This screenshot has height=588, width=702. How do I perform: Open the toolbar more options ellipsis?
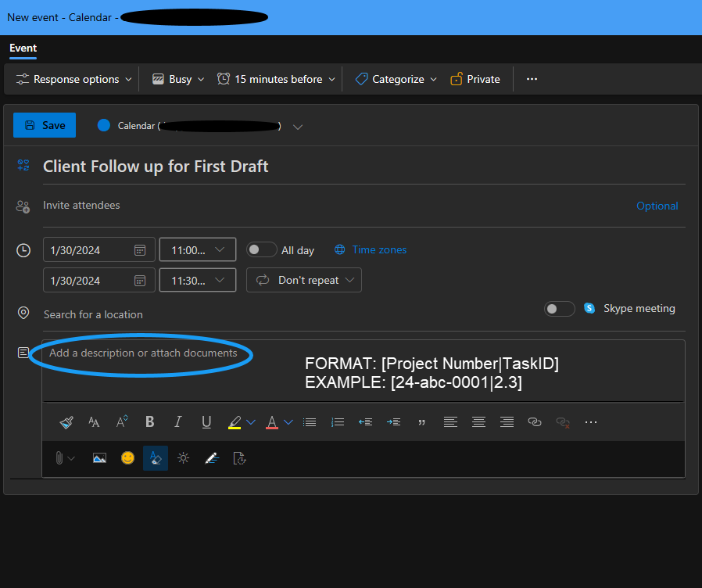click(532, 79)
